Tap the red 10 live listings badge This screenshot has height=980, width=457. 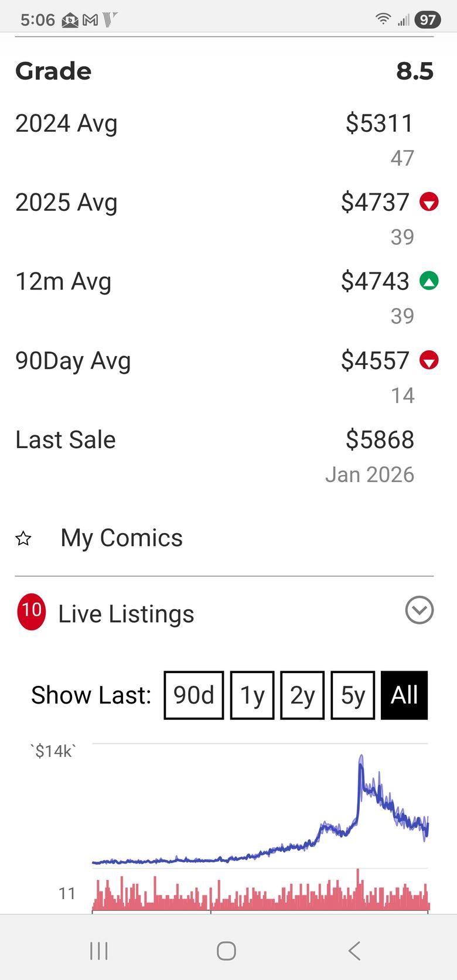[x=32, y=611]
